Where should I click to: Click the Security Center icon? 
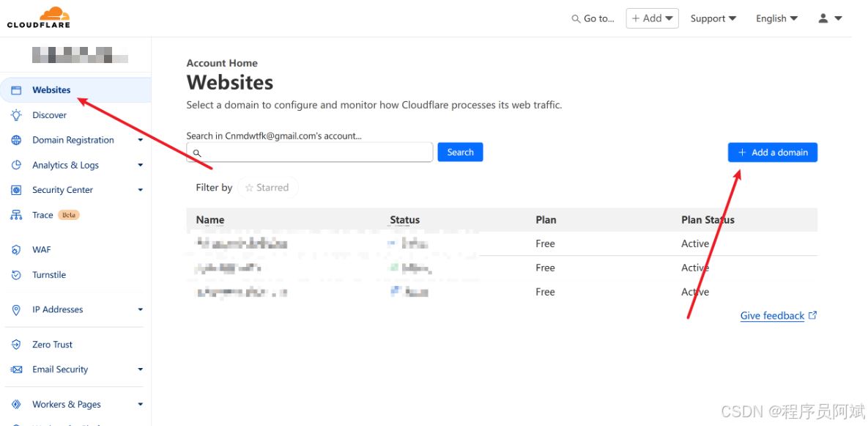[x=16, y=190]
